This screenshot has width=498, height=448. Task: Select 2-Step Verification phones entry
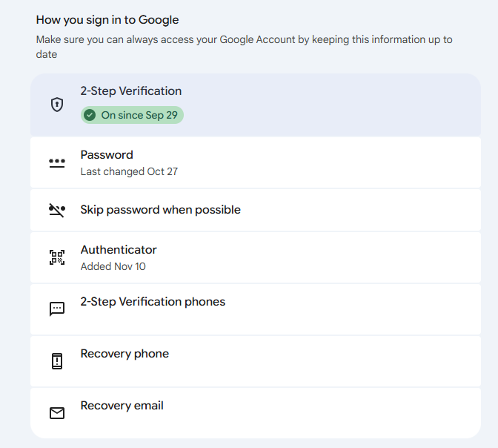tap(153, 302)
